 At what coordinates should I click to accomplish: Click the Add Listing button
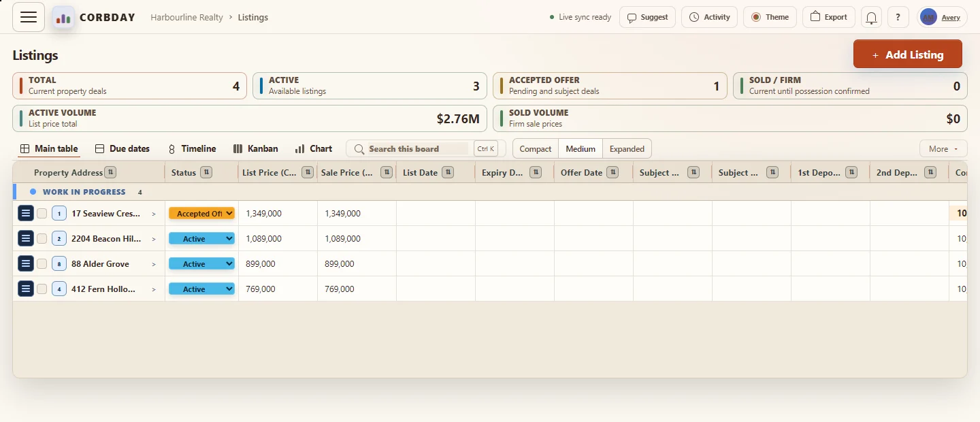(908, 54)
